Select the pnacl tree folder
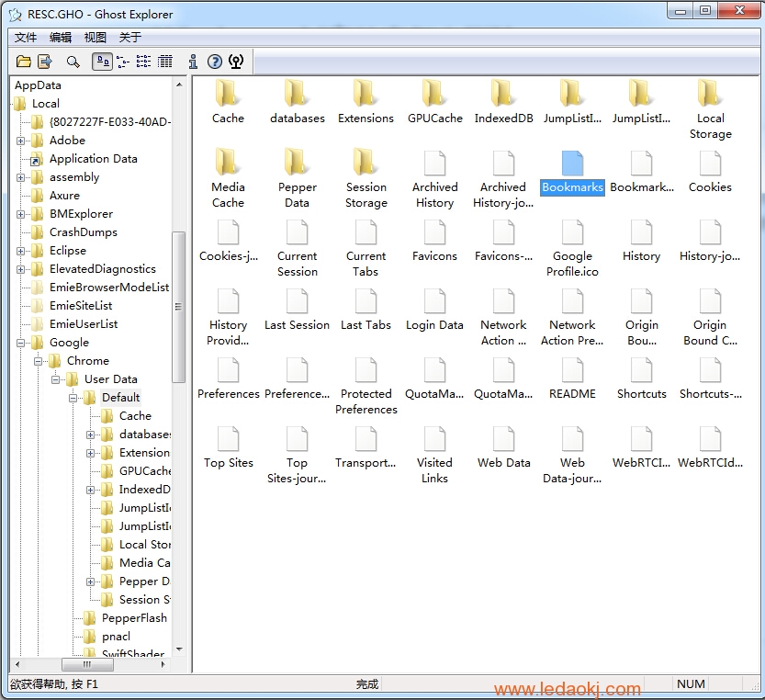Screen dimensions: 765x700 [x=116, y=637]
